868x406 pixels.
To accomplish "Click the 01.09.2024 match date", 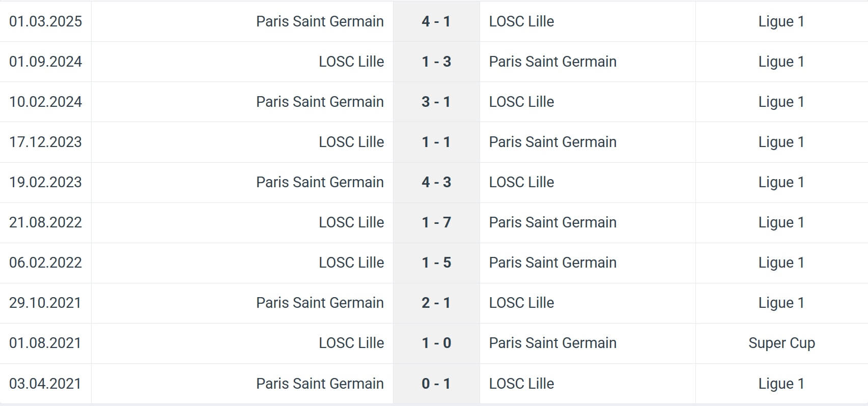I will pyautogui.click(x=45, y=62).
